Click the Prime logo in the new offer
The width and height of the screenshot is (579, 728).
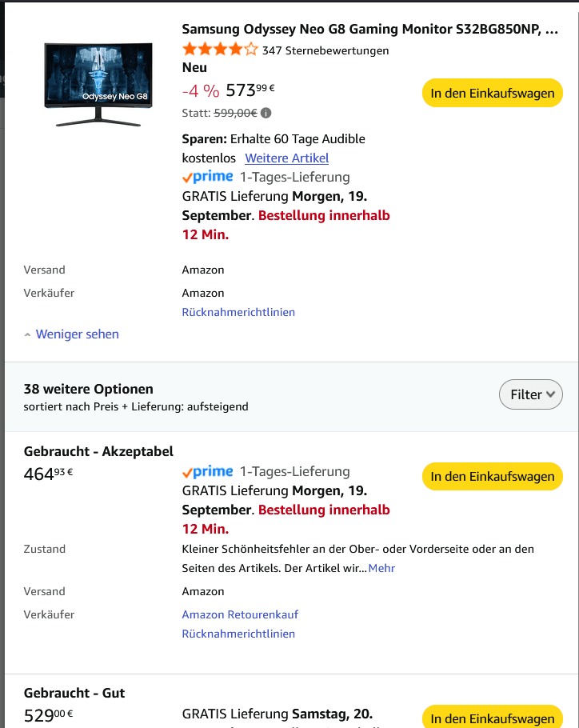coord(208,177)
